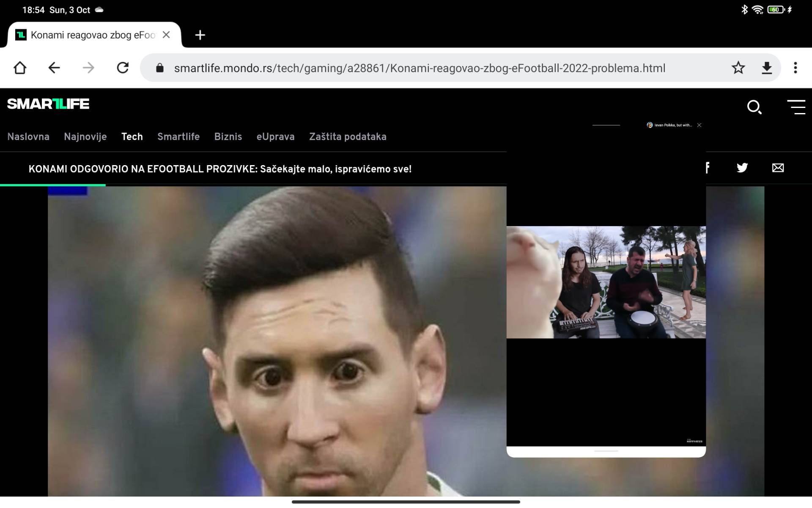The height and width of the screenshot is (508, 812).
Task: Close the Ievan Polkka video popup
Action: 700,125
